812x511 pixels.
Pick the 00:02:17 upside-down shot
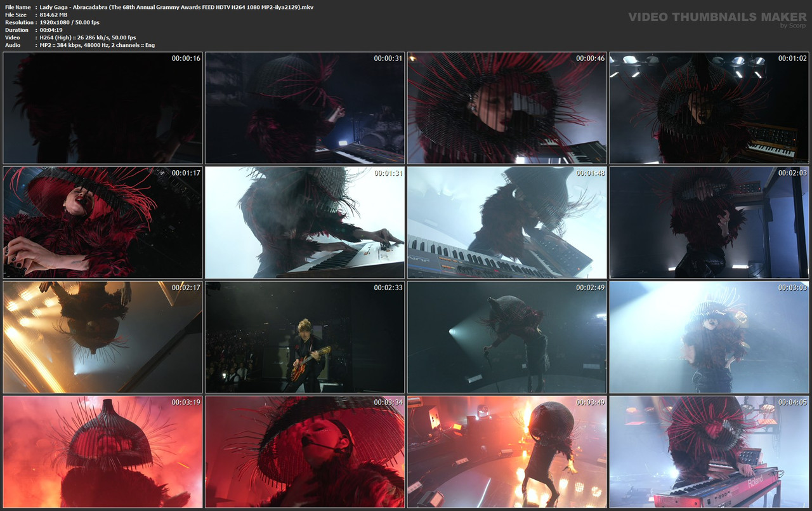[103, 337]
